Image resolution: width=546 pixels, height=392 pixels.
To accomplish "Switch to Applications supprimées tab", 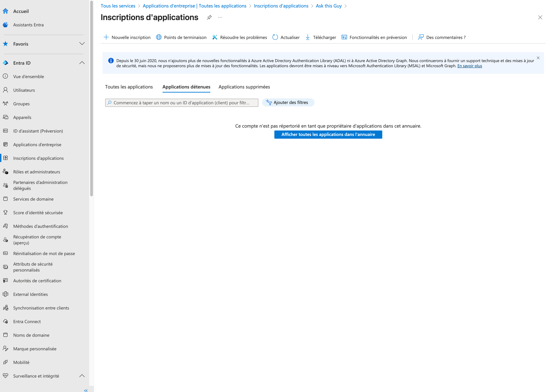I will [x=244, y=87].
